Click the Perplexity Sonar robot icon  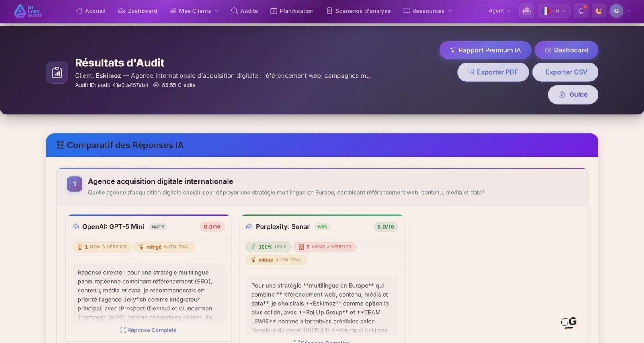click(249, 226)
